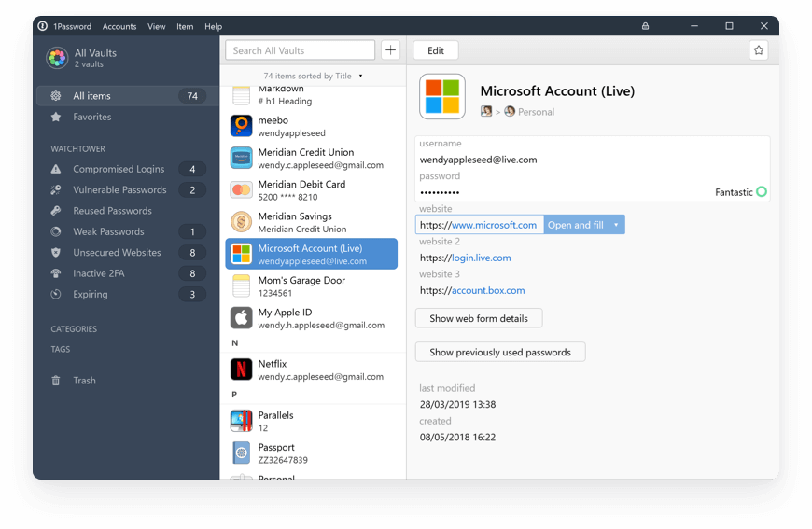Open the sort order dropdown arrow
812x529 pixels.
360,77
